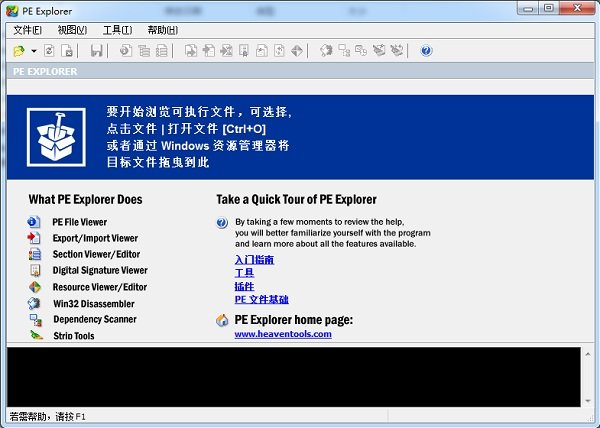Click the Win32 Disassembler icon
The width and height of the screenshot is (600, 428).
[33, 303]
